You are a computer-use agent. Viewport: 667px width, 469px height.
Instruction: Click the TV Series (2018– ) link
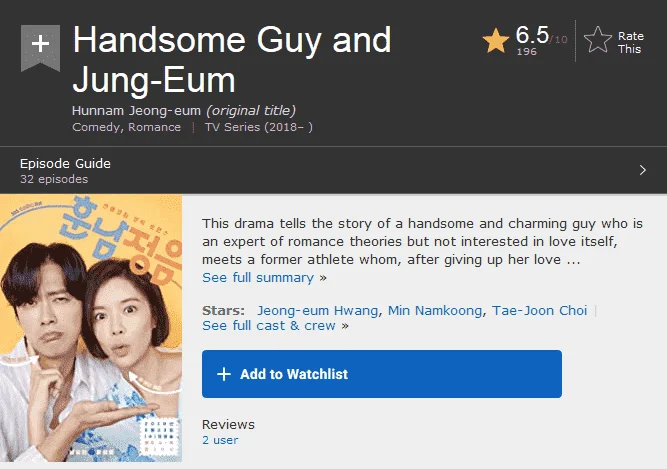pos(259,127)
